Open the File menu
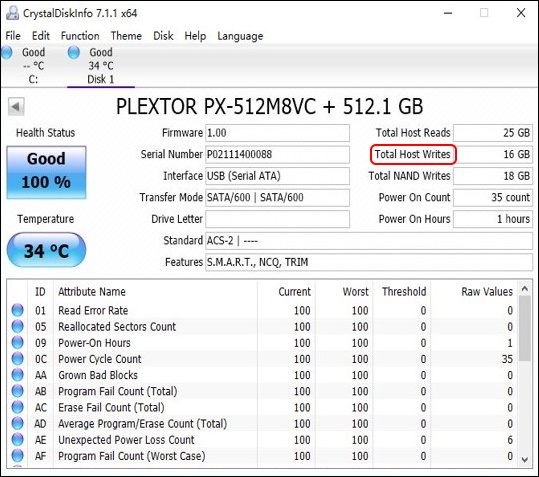 pyautogui.click(x=13, y=36)
